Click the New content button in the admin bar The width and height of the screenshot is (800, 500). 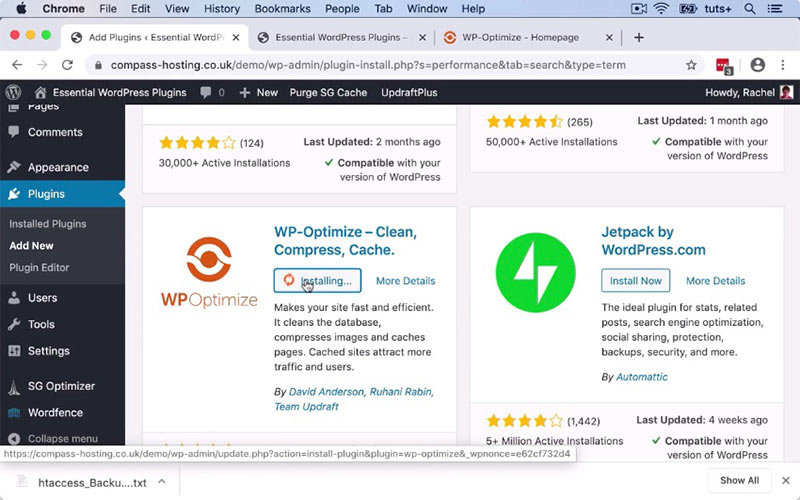coord(259,92)
